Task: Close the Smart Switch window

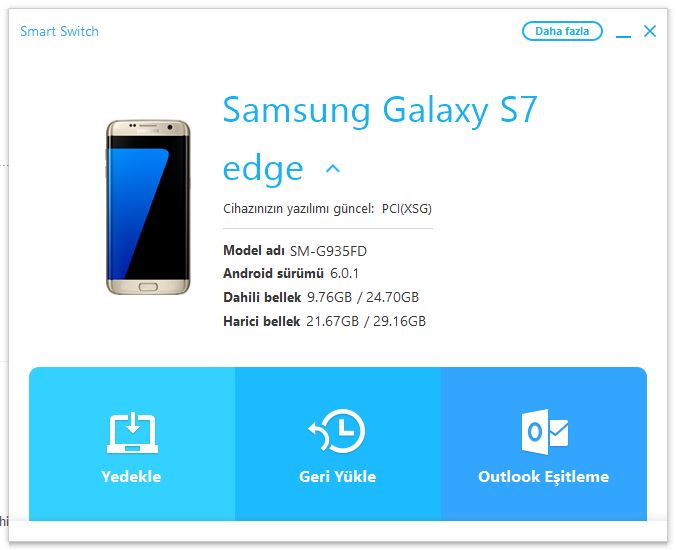Action: click(x=650, y=31)
